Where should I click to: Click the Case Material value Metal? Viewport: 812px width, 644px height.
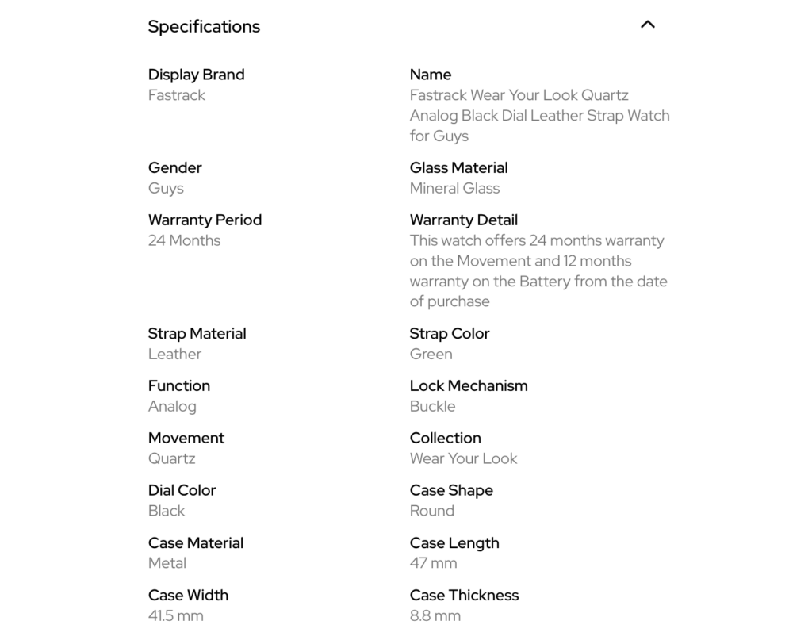click(167, 563)
